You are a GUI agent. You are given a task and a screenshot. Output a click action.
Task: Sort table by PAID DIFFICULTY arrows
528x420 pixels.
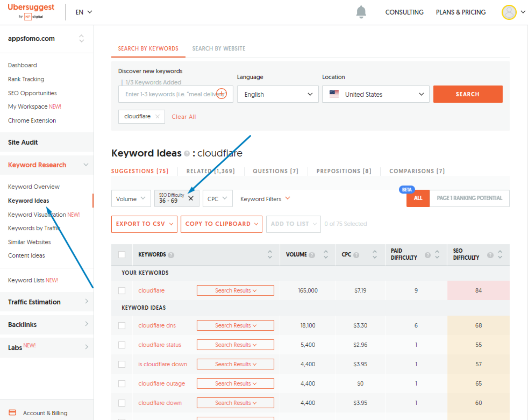coord(437,254)
